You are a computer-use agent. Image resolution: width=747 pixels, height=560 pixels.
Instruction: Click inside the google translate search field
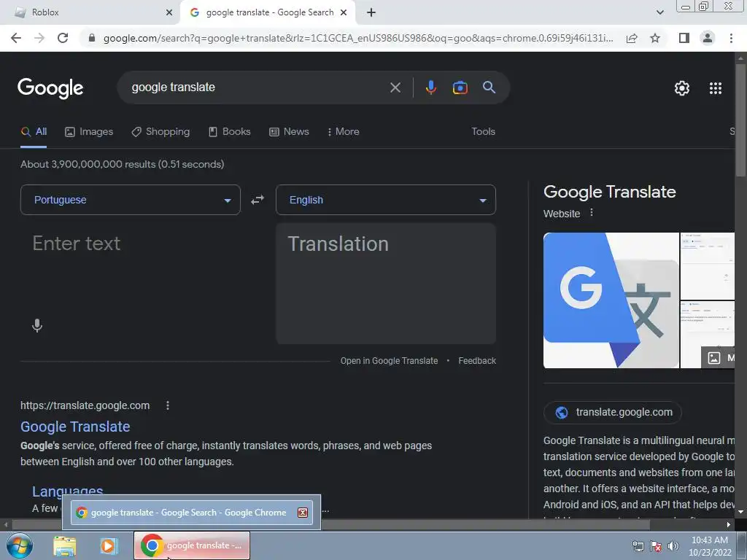click(258, 87)
